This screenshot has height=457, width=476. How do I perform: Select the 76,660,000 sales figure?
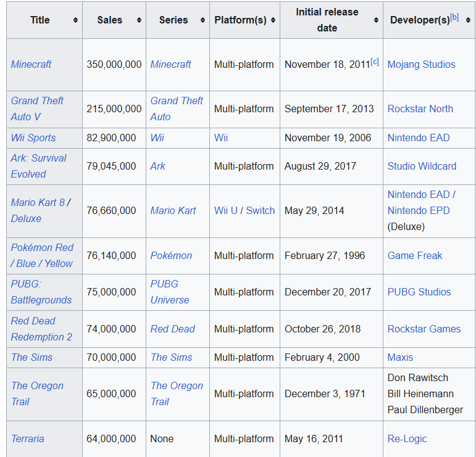(x=111, y=211)
